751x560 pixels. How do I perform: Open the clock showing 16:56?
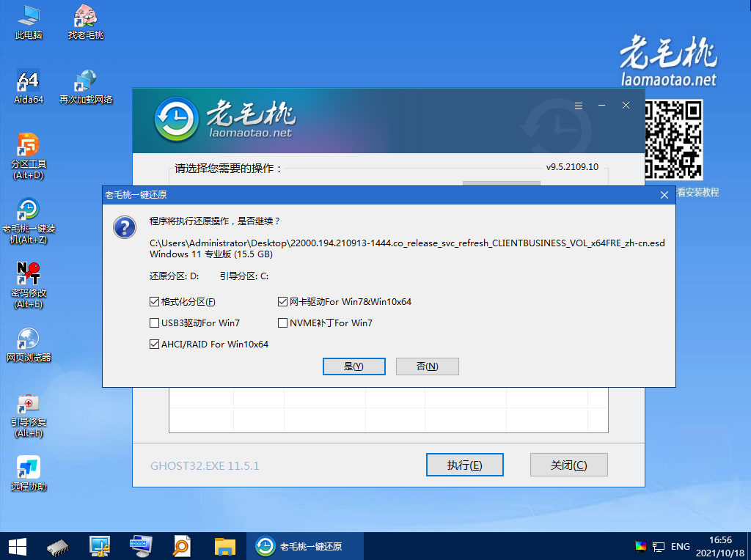[x=720, y=547]
